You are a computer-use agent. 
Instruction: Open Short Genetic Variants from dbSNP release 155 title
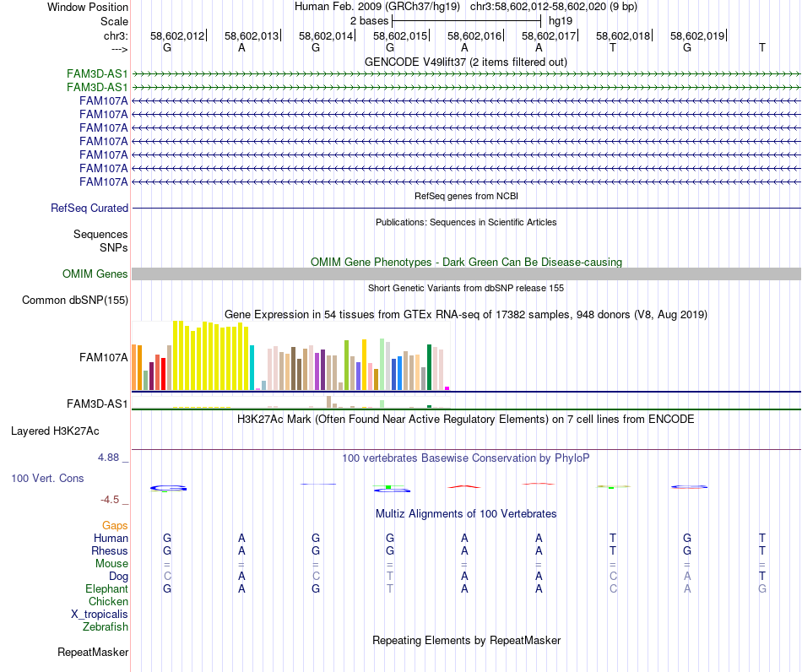pos(466,288)
